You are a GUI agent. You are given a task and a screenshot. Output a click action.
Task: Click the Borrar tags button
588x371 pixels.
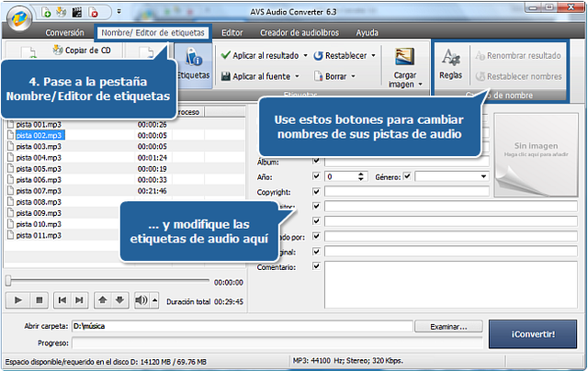(331, 76)
